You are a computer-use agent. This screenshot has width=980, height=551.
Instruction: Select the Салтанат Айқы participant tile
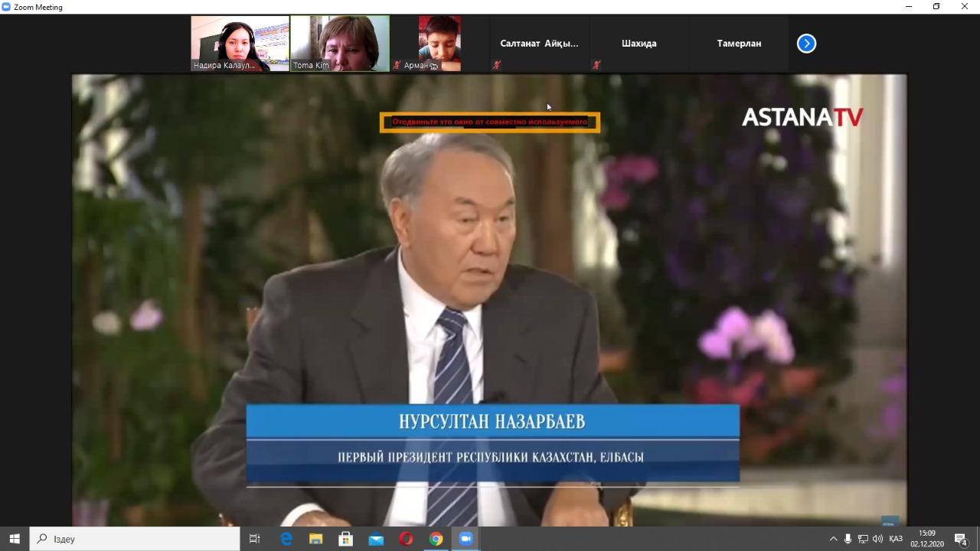tap(539, 44)
